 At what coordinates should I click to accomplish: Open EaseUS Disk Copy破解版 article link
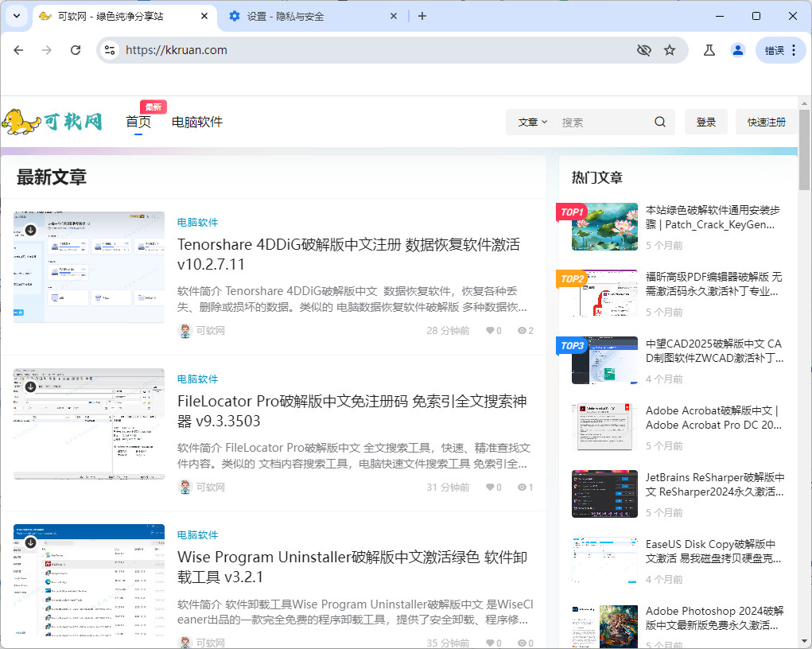pyautogui.click(x=713, y=551)
